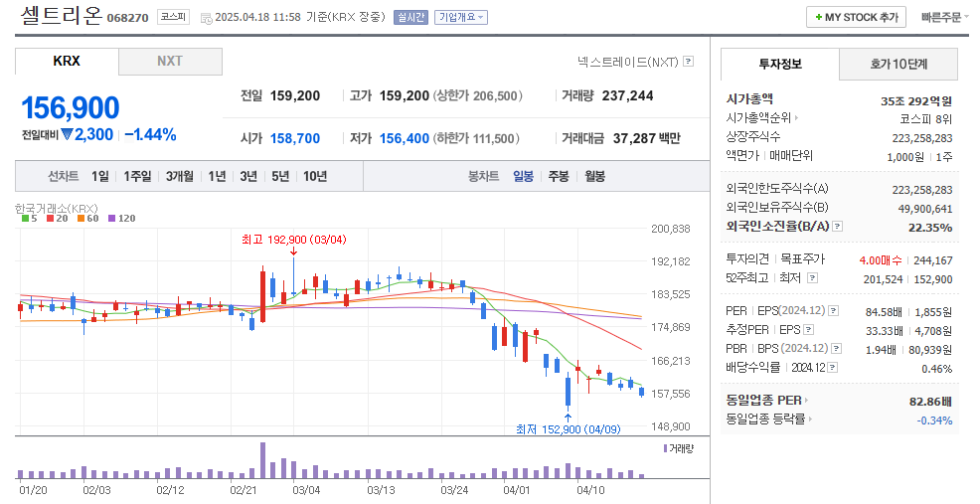Click the 동일업종 등락률 value -0.34%
Screen dimensions: 980x504
tap(934, 420)
